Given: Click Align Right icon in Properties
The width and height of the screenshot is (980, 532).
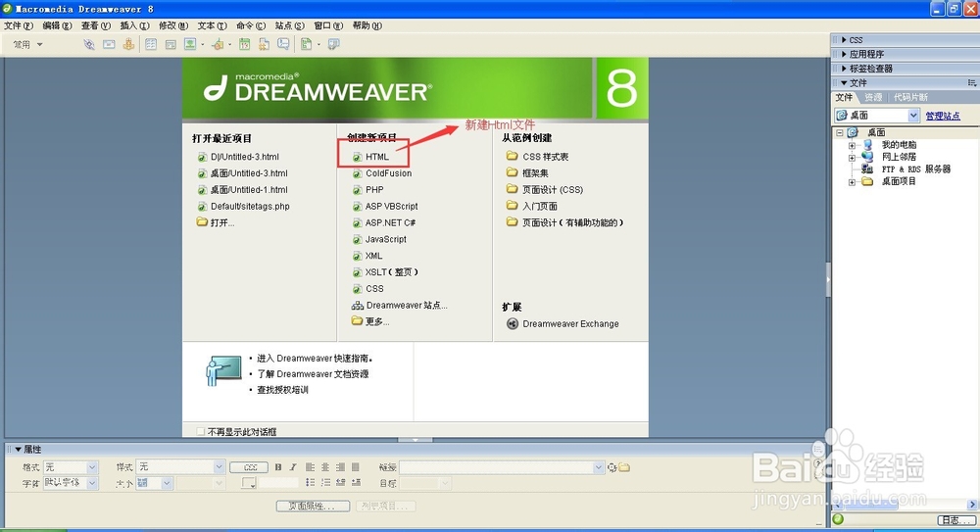Looking at the screenshot, I should click(340, 467).
